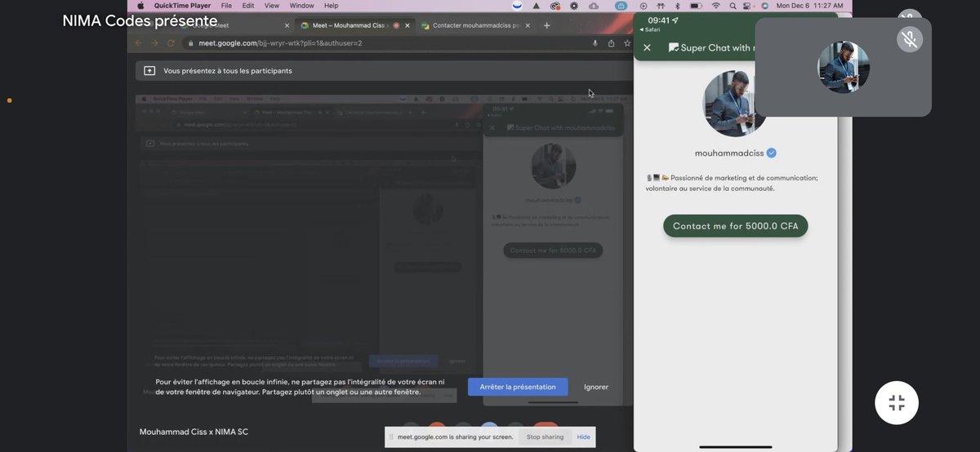980x452 pixels.
Task: Click the gear icon in the menu bar
Action: [x=574, y=6]
